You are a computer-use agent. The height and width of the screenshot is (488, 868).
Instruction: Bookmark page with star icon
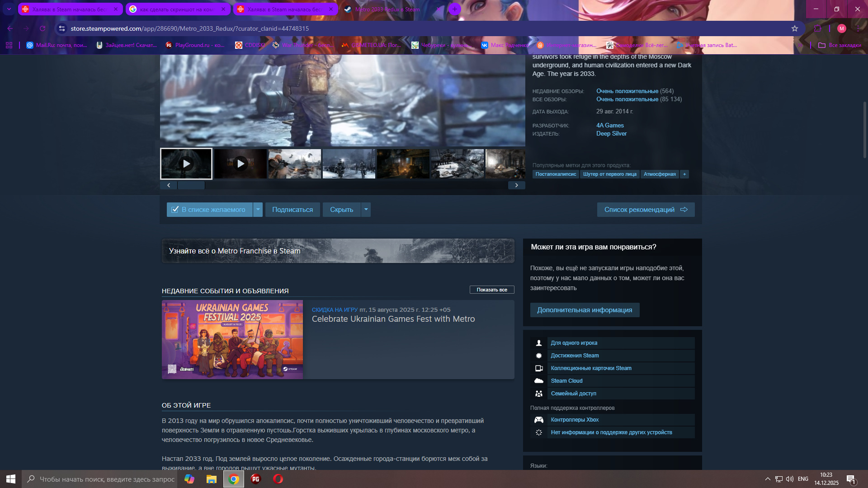[795, 28]
